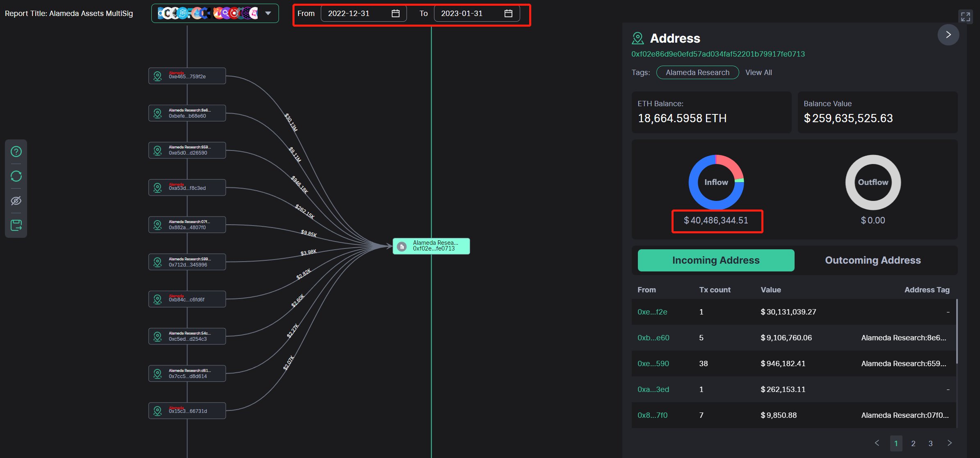
Task: Click the incoming address table scrollbar
Action: [957, 331]
